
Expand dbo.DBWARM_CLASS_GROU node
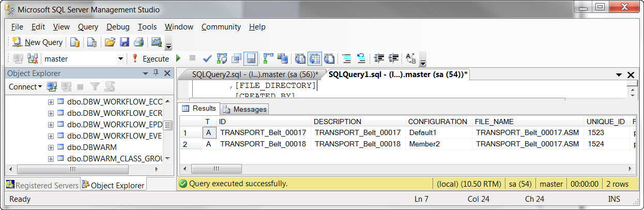tap(51, 159)
